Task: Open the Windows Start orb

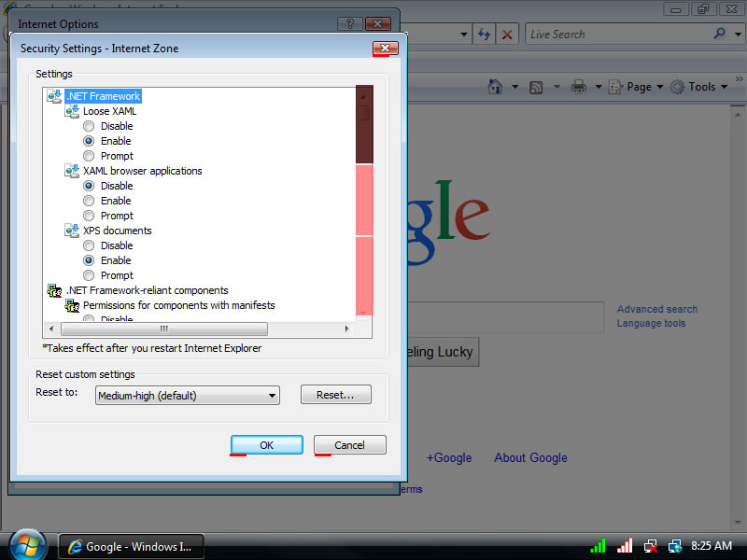Action: coord(28,544)
